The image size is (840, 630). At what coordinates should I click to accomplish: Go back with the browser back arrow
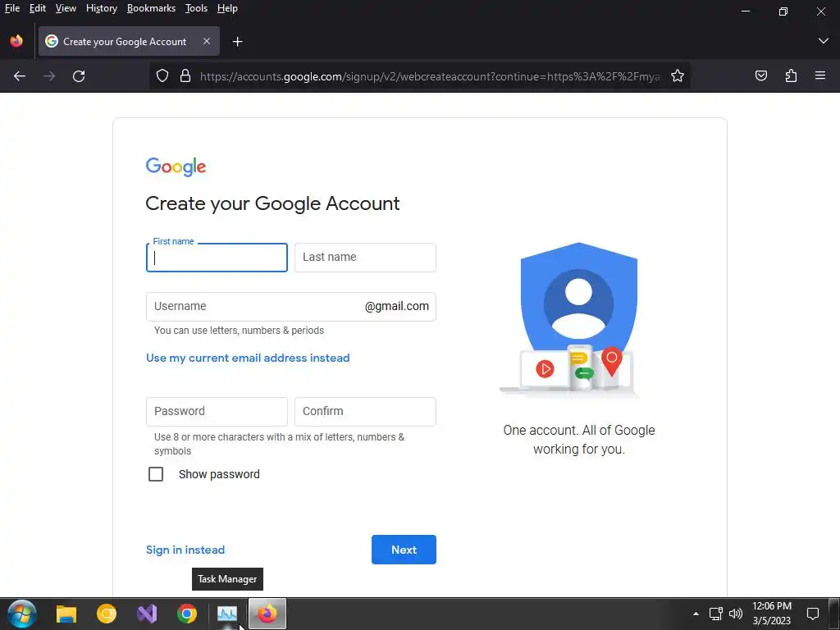[20, 76]
